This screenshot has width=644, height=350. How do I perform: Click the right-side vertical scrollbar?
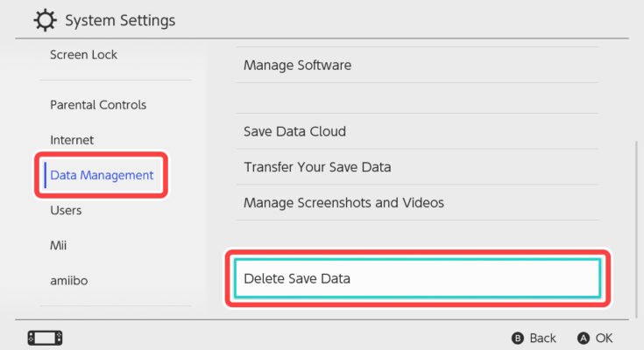pos(637,227)
